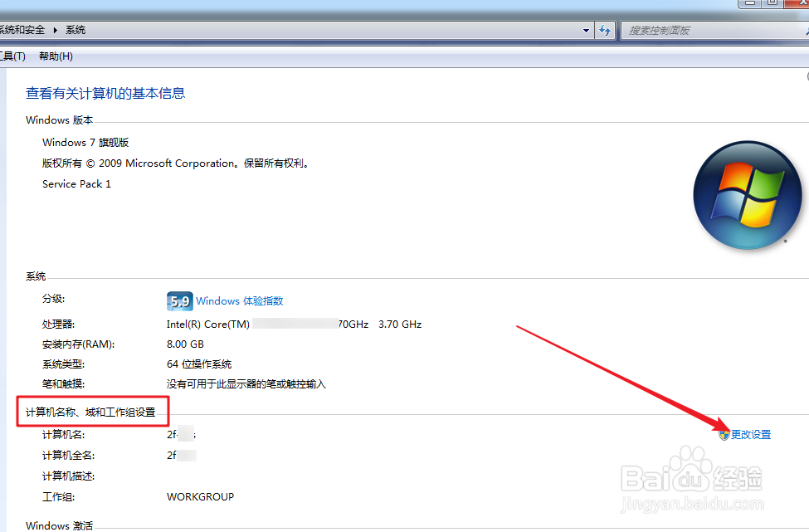809x532 pixels.
Task: Click the 系统和安全 breadcrumb segment
Action: [22, 30]
